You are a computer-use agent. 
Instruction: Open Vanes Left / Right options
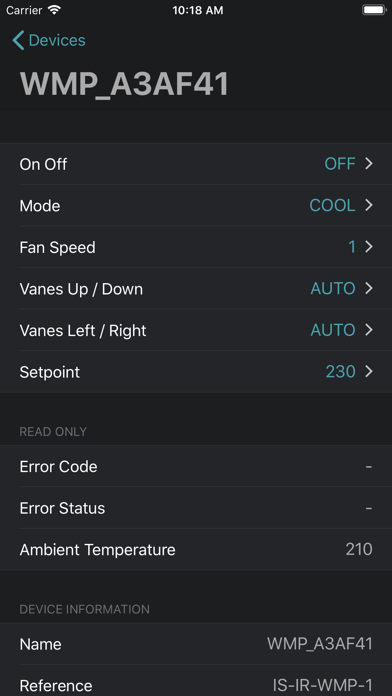(x=196, y=330)
